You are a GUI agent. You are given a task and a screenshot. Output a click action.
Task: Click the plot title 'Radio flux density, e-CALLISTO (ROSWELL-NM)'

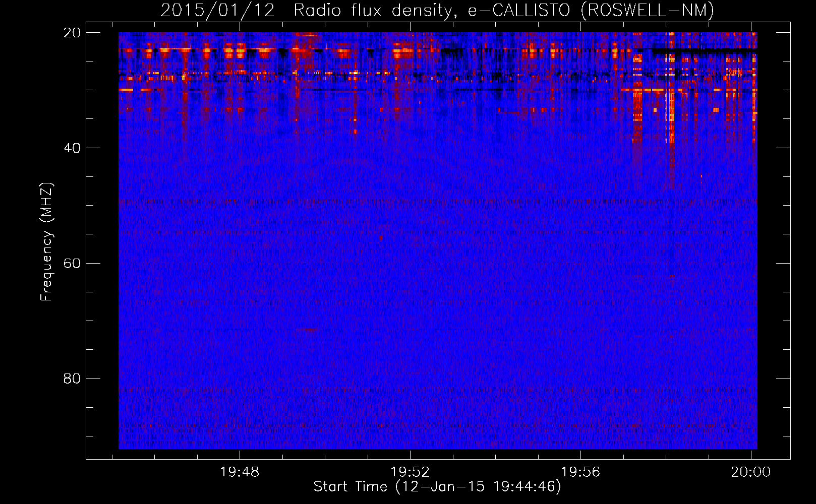(x=503, y=10)
